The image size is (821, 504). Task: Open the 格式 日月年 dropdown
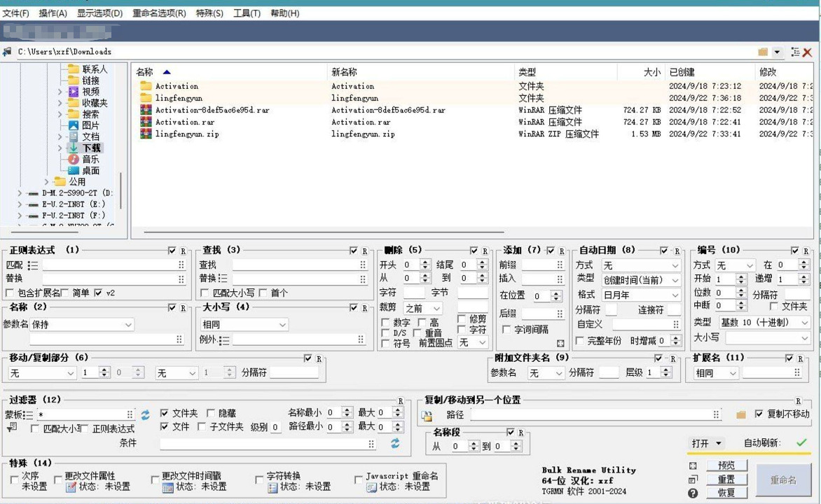click(x=641, y=295)
